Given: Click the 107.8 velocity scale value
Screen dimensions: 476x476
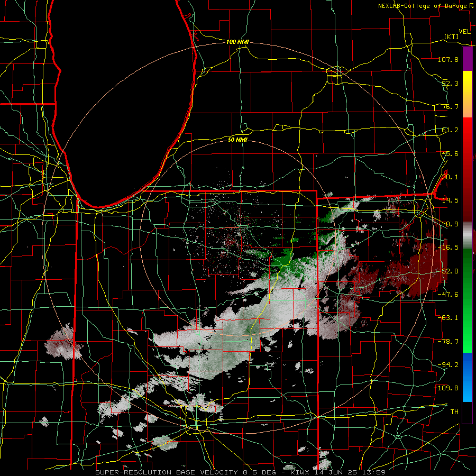Looking at the screenshot, I should pos(448,59).
